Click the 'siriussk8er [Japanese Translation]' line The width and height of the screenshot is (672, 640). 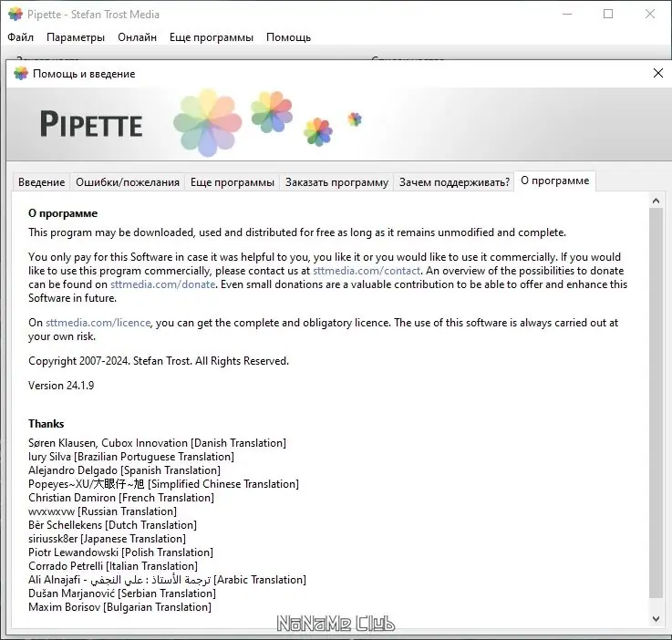tap(108, 539)
